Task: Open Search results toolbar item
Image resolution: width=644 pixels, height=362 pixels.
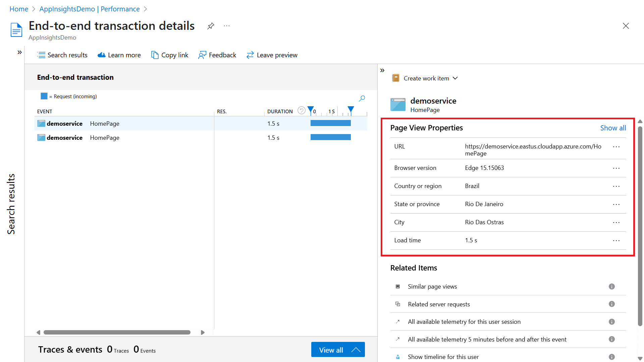Action: [x=62, y=55]
